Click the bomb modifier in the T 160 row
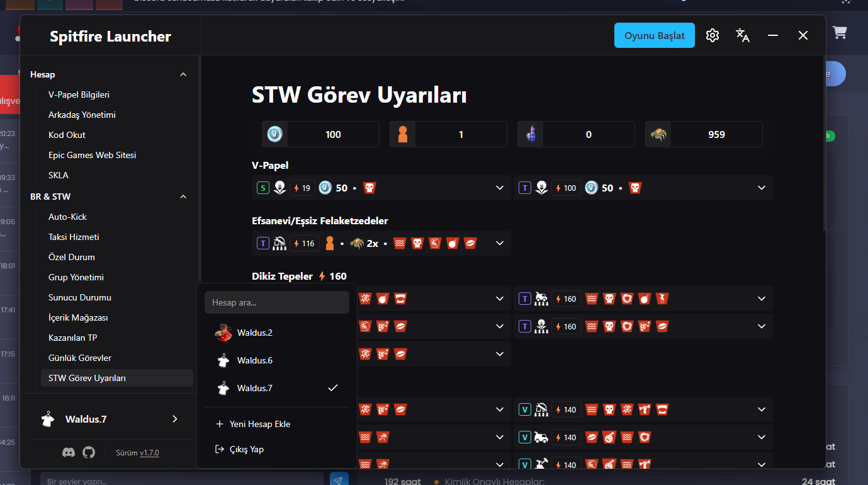868x485 pixels. pyautogui.click(x=644, y=299)
